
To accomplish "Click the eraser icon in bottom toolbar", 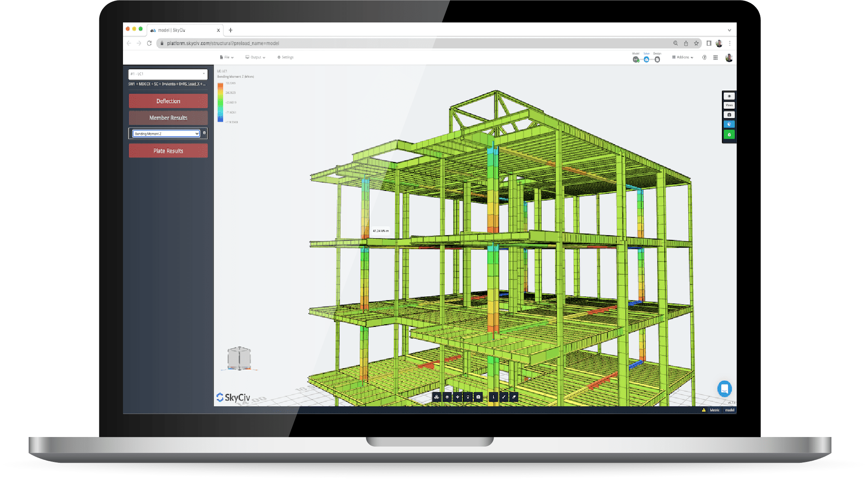I will click(x=514, y=397).
